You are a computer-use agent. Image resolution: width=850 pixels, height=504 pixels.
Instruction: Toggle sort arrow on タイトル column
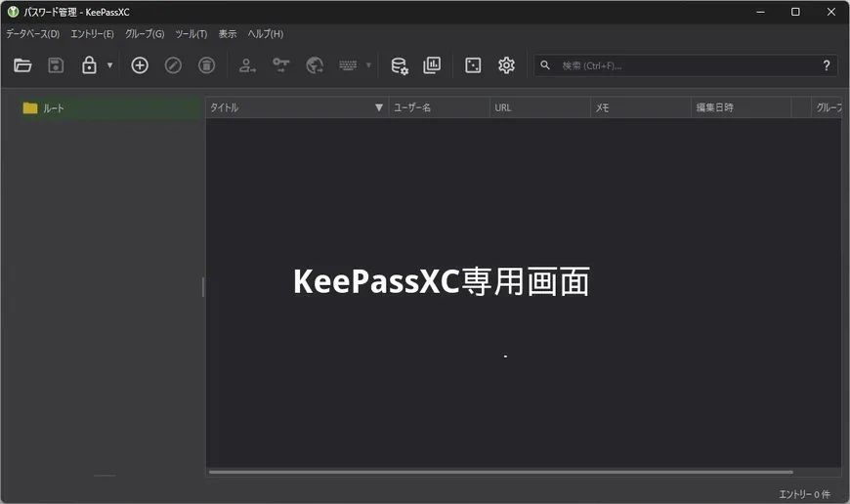(x=379, y=107)
